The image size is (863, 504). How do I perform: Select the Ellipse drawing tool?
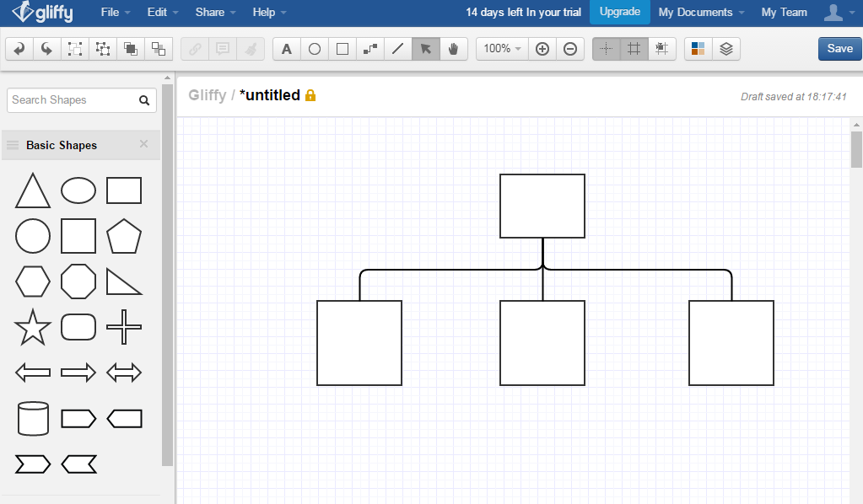(x=315, y=49)
